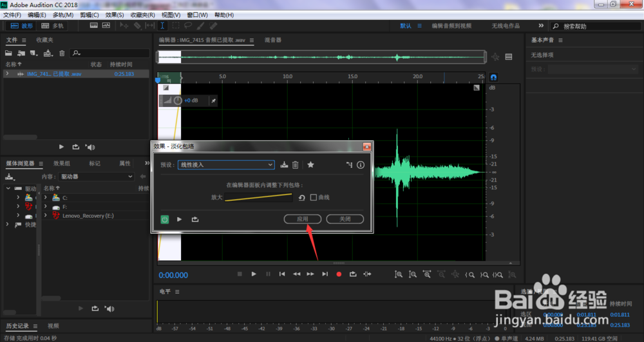Select the Spot Healing Brush tool
The height and width of the screenshot is (342, 644).
coord(213,26)
